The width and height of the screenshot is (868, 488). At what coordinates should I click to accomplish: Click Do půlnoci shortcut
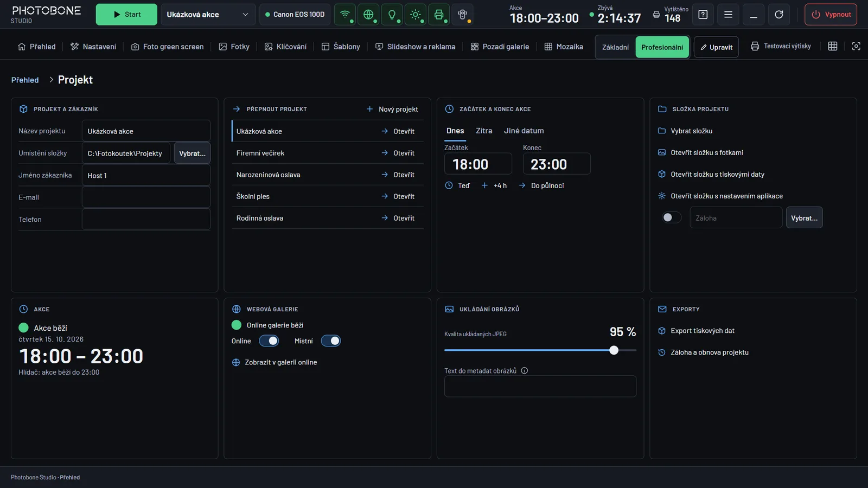point(541,185)
